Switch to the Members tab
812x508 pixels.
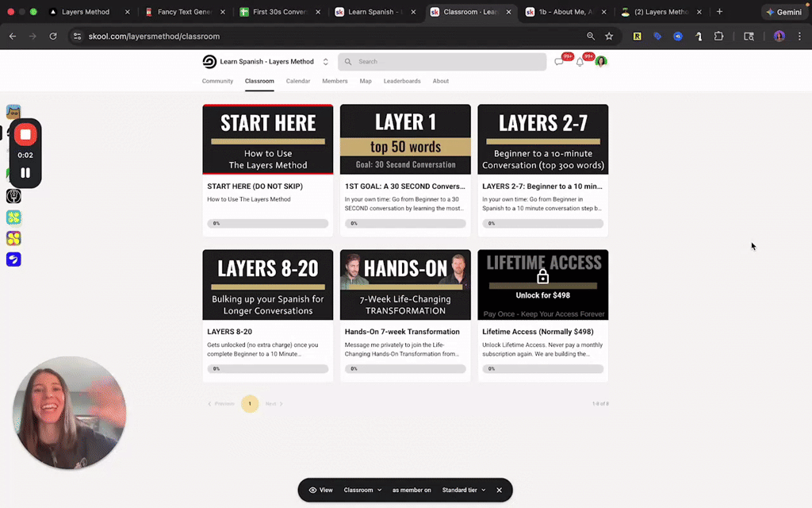[335, 81]
